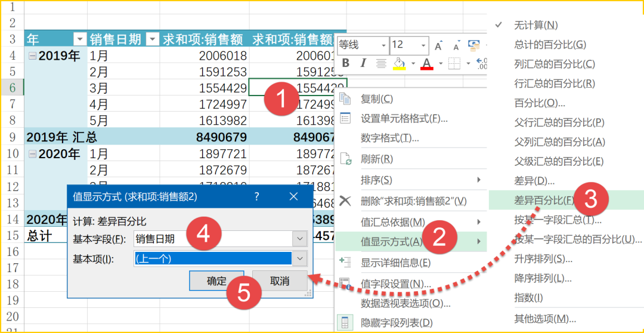Click the dialog help question mark
This screenshot has width=644, height=333.
pos(257,196)
